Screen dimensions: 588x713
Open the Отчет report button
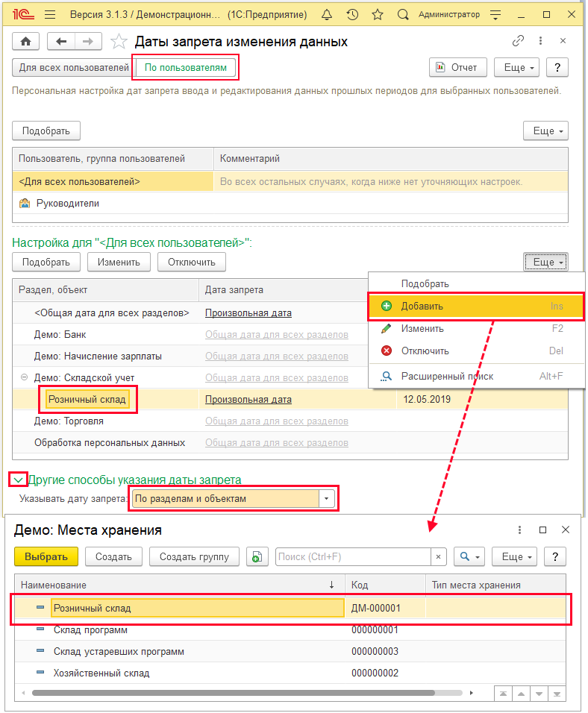[458, 67]
